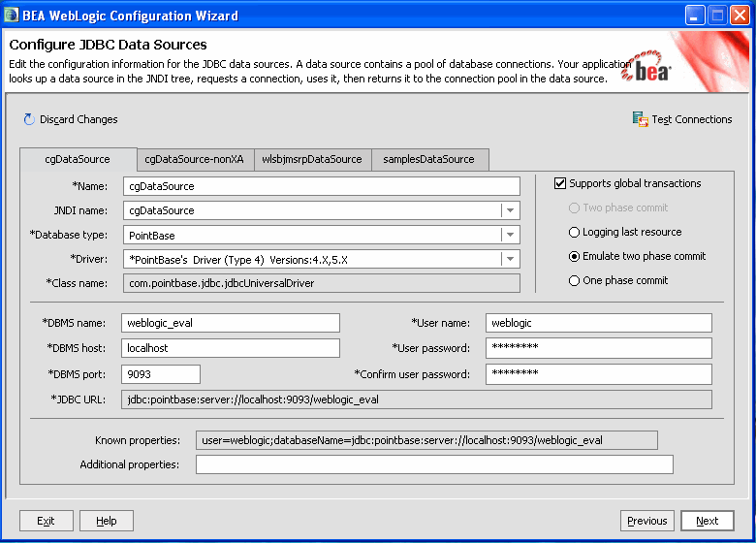Click the User password field
The image size is (756, 543).
[x=599, y=348]
